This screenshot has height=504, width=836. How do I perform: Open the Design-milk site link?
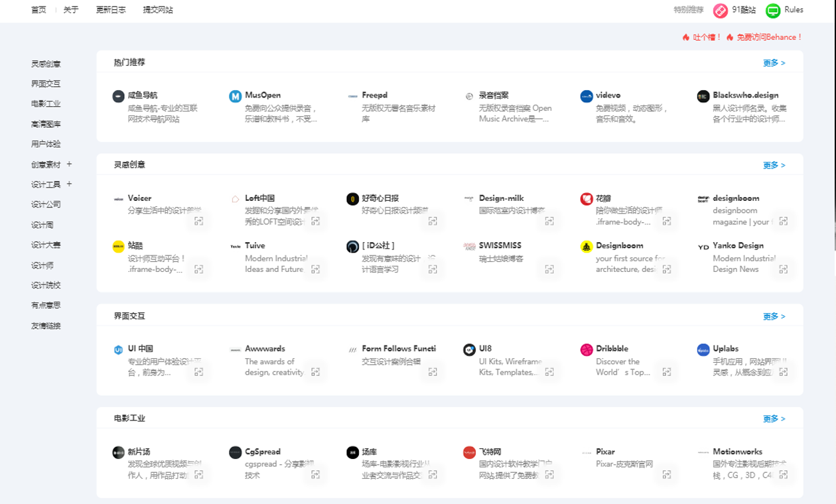502,198
